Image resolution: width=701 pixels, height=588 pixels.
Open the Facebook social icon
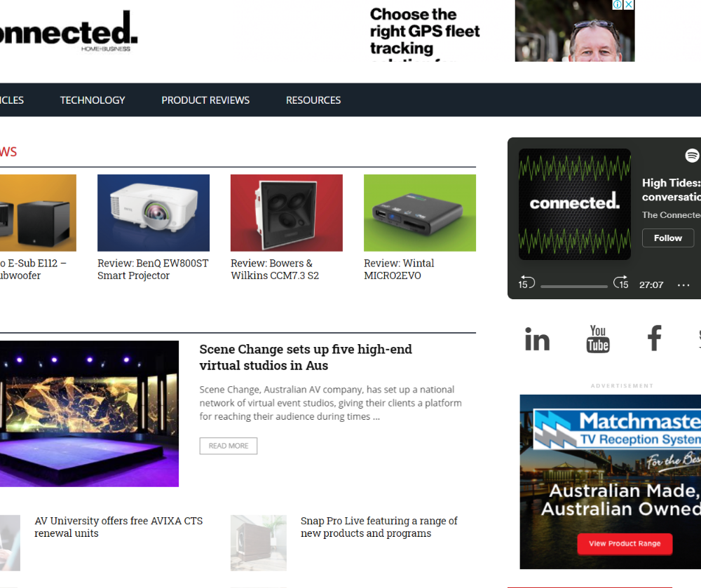[x=655, y=339]
